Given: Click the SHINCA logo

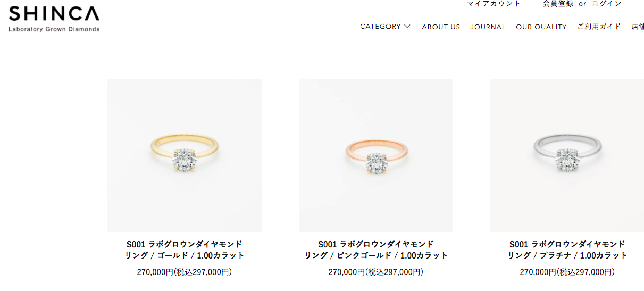Looking at the screenshot, I should (x=54, y=19).
